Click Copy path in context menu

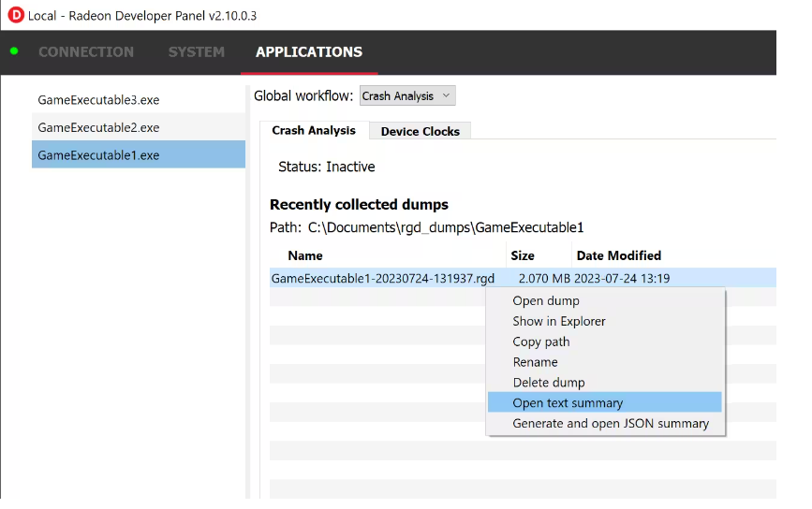[x=540, y=342]
